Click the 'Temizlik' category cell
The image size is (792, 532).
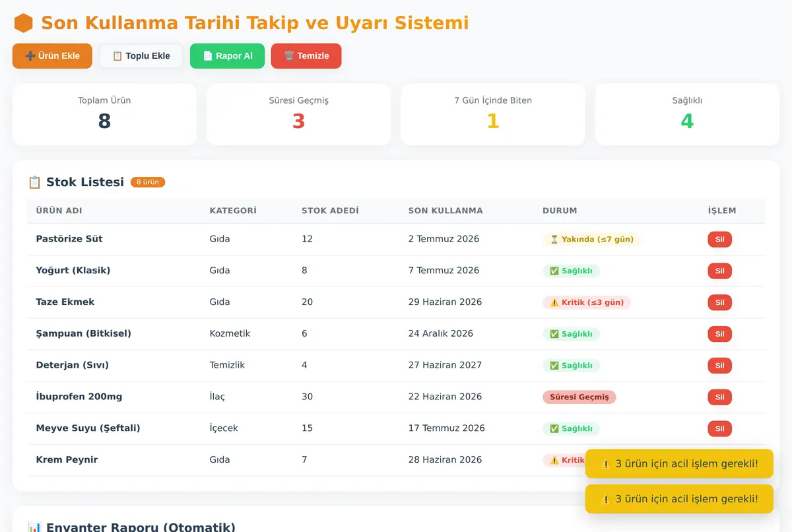[x=228, y=365]
